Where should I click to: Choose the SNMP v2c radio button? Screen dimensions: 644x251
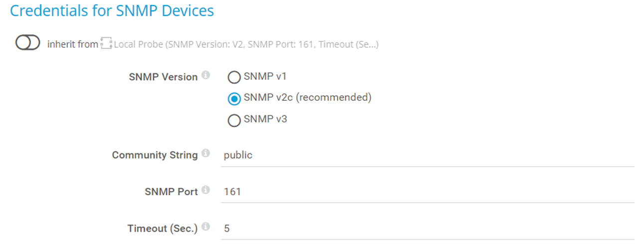[234, 99]
